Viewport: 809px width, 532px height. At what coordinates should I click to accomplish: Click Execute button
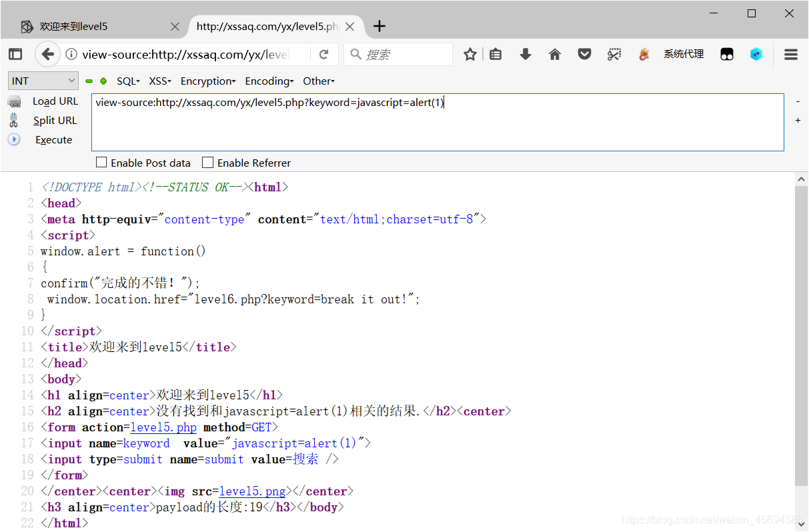(x=54, y=140)
